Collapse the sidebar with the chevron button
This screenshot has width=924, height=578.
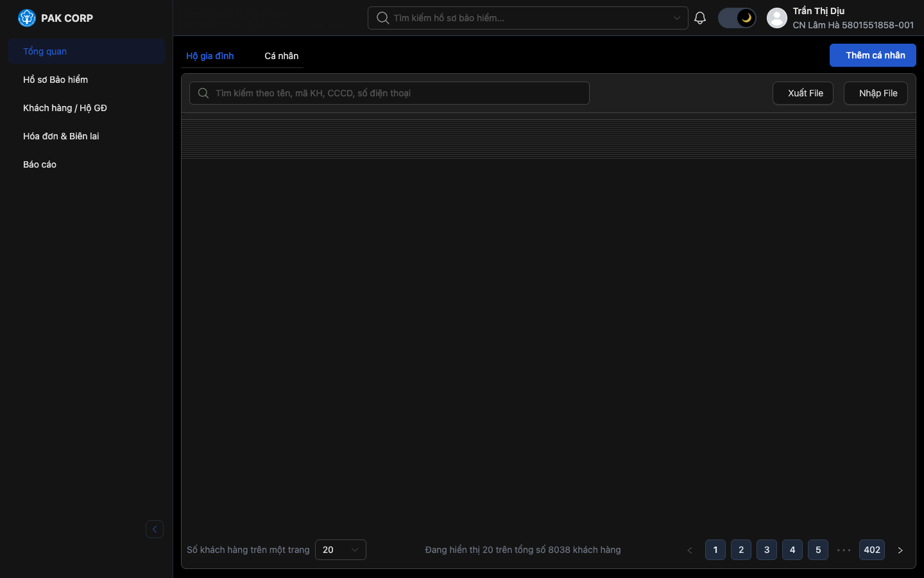pos(155,529)
